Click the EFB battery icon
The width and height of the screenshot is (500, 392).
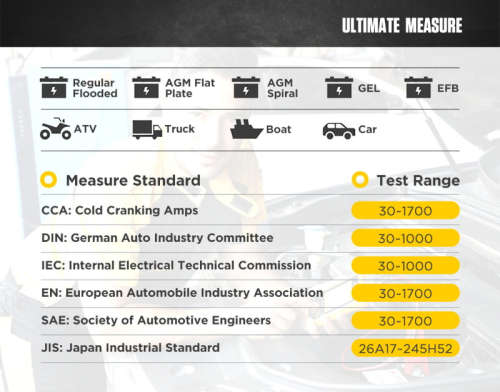(x=418, y=88)
